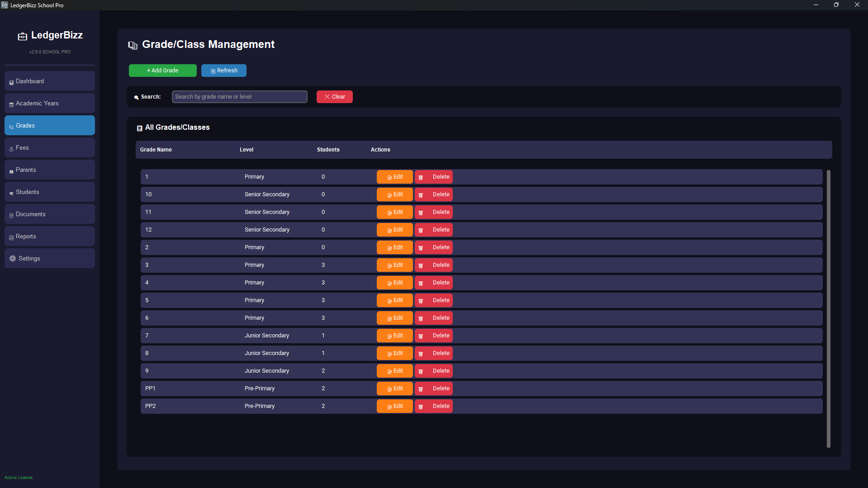
Task: Delete grade 10 row
Action: [434, 194]
